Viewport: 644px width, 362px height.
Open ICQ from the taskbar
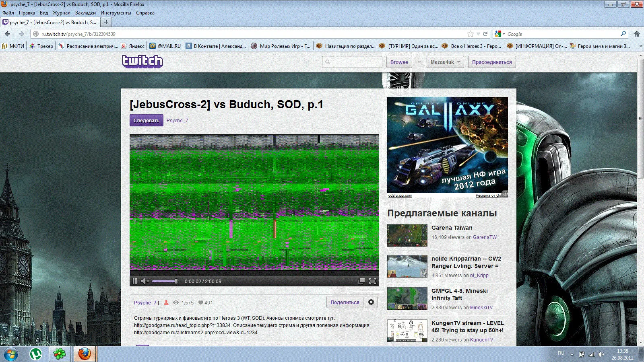coord(60,354)
